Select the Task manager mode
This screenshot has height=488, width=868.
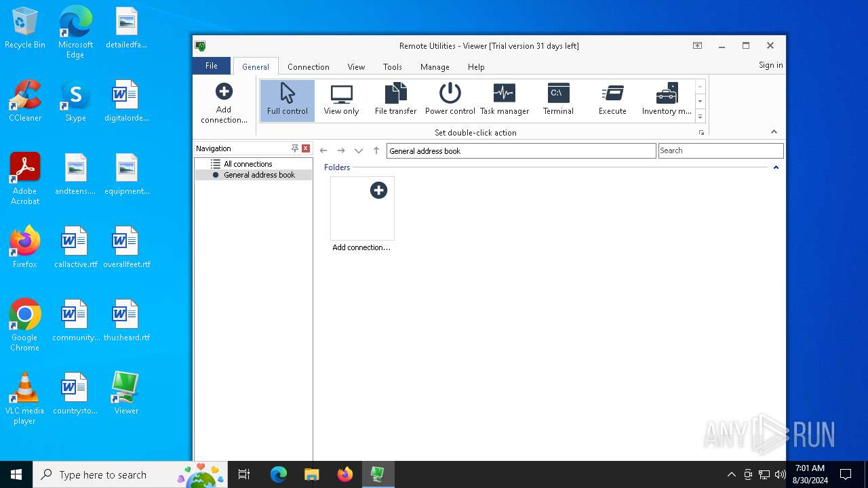click(504, 100)
